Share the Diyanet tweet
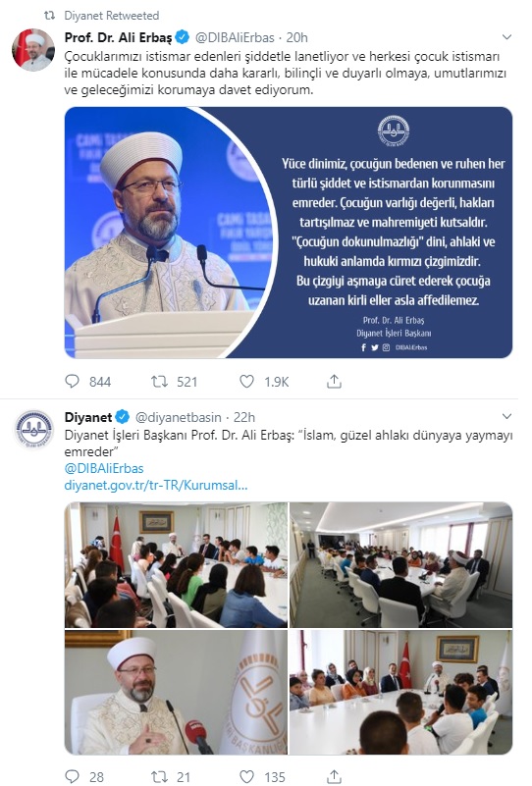Screen dimensions: 532x786 point(334,776)
